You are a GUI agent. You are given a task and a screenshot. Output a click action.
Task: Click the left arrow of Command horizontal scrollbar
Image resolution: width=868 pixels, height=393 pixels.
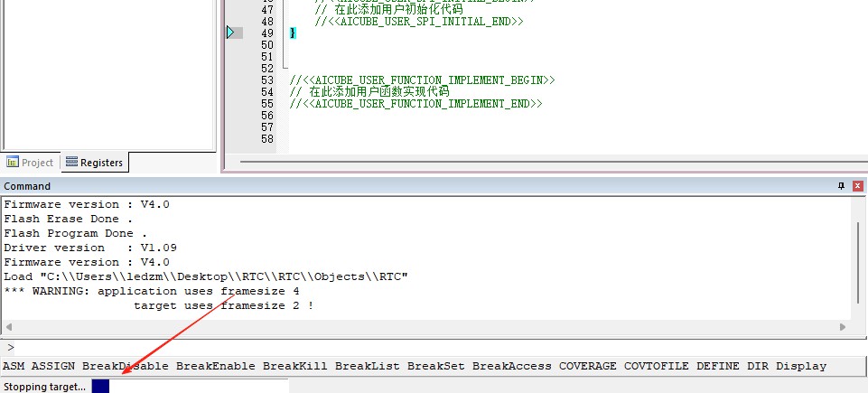tap(8, 326)
